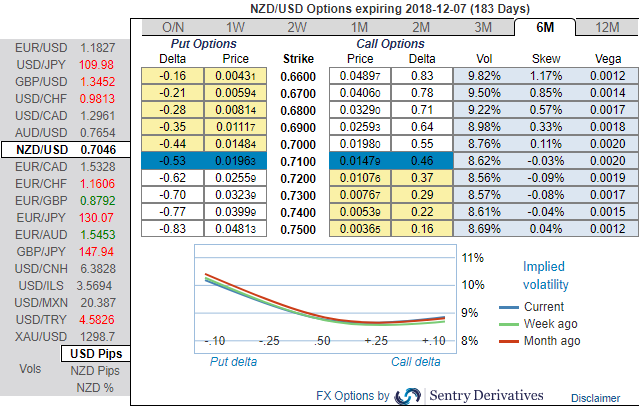
Task: Open the Disclaimer link
Action: click(595, 398)
